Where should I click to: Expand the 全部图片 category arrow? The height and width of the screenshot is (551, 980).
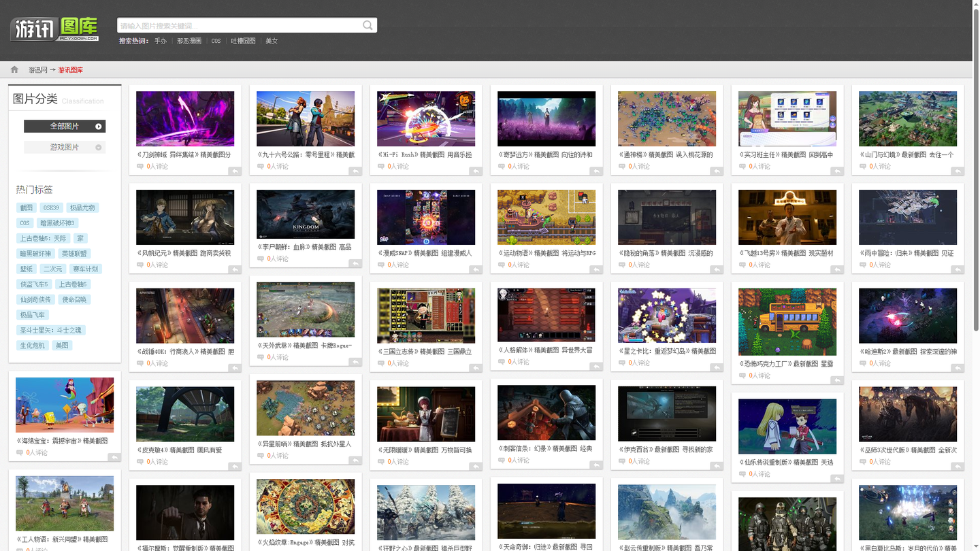tap(99, 127)
